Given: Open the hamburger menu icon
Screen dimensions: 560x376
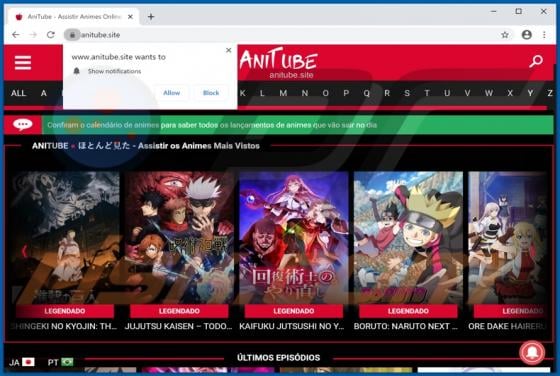Looking at the screenshot, I should coord(23,63).
